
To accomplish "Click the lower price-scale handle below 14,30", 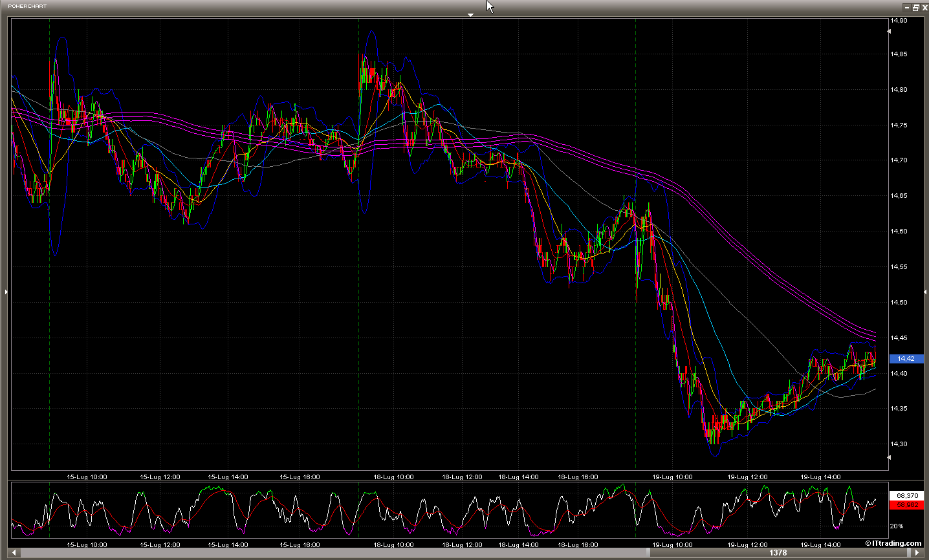I will coord(888,457).
